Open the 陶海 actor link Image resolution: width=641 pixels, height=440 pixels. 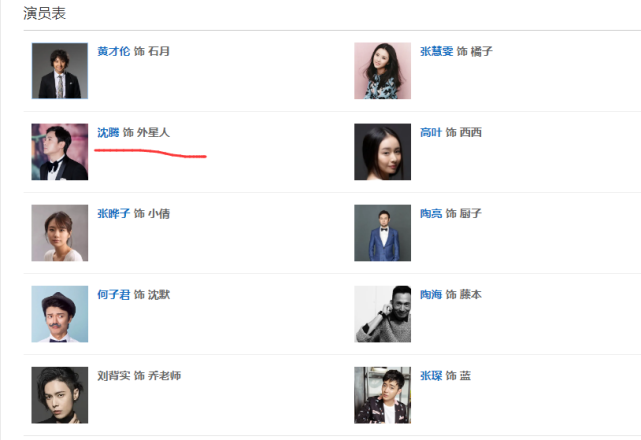pyautogui.click(x=431, y=294)
